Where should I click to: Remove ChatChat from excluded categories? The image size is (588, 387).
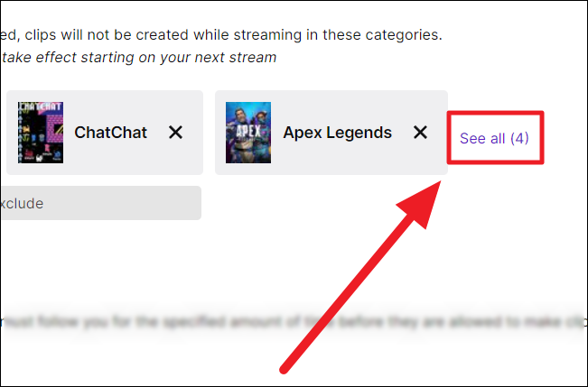[x=175, y=133]
